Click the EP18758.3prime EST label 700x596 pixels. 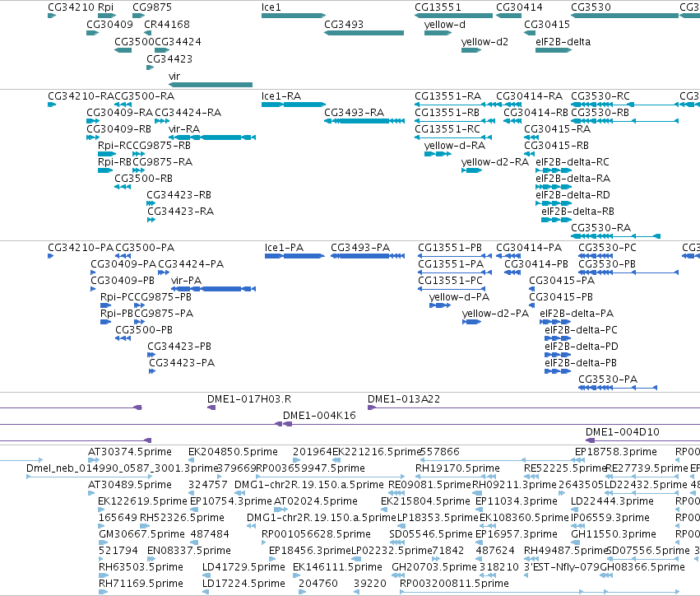[616, 452]
